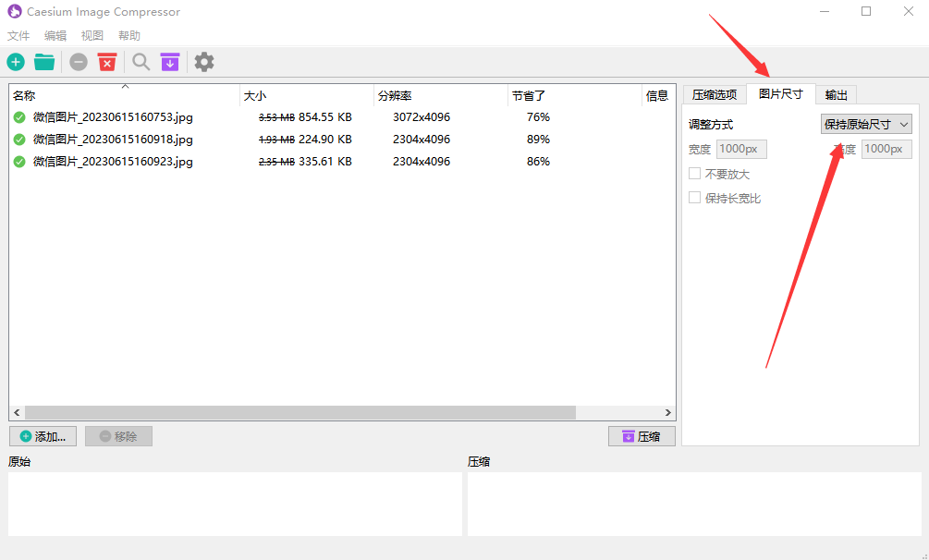Open the 编辑 menu
The height and width of the screenshot is (560, 929).
(x=55, y=35)
